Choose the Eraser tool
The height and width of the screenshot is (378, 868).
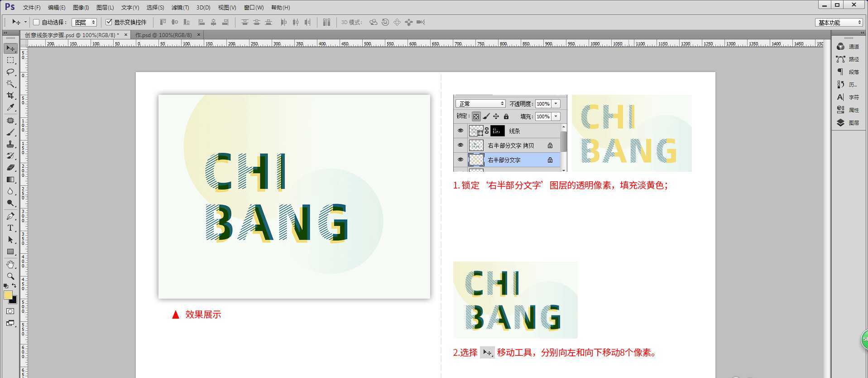[10, 168]
